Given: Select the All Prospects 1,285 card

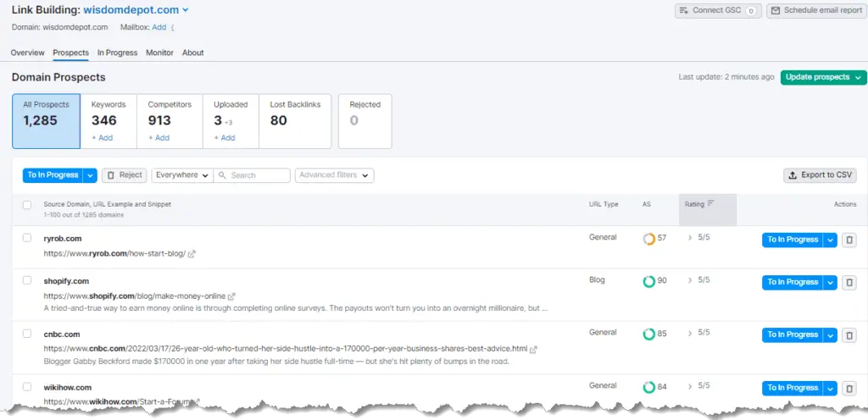Looking at the screenshot, I should coord(46,121).
